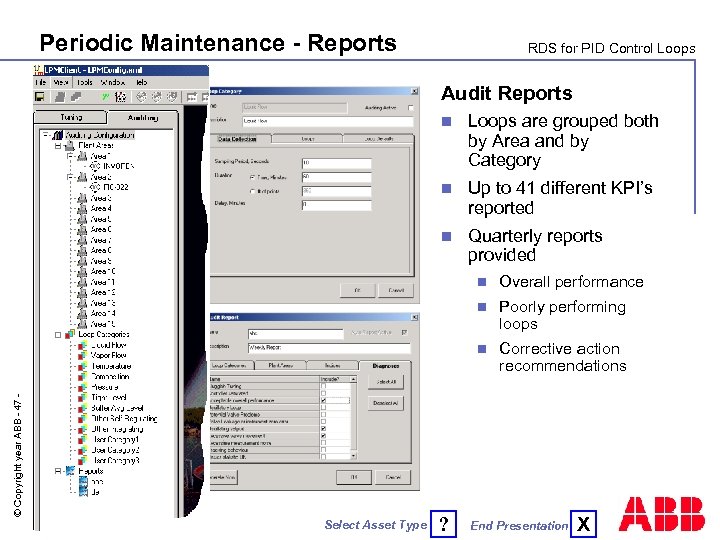Viewport: 720px width, 540px height.
Task: Collapse the Area 1 node
Action: pos(70,157)
